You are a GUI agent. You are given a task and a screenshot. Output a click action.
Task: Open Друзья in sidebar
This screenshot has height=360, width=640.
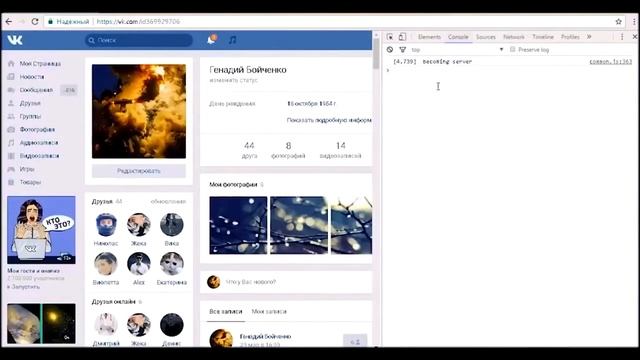pyautogui.click(x=30, y=103)
